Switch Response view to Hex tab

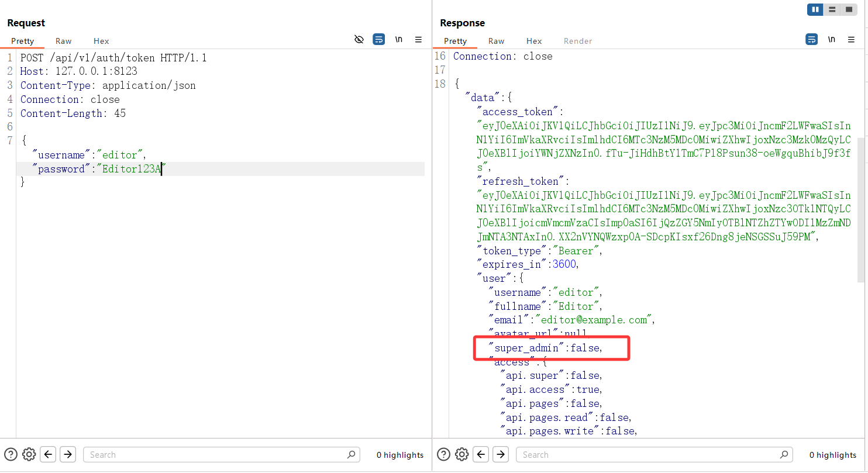pos(534,41)
